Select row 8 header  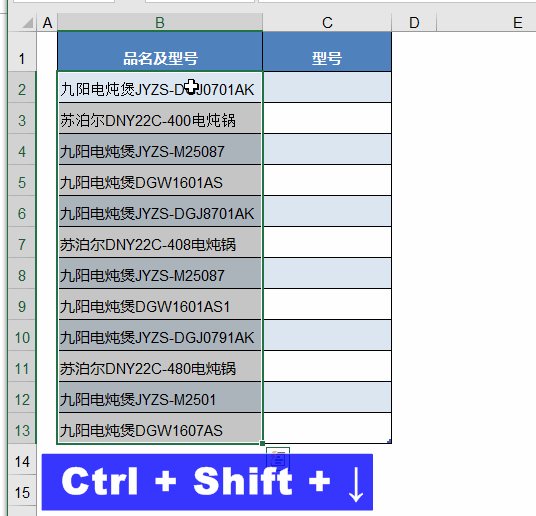pyautogui.click(x=22, y=274)
